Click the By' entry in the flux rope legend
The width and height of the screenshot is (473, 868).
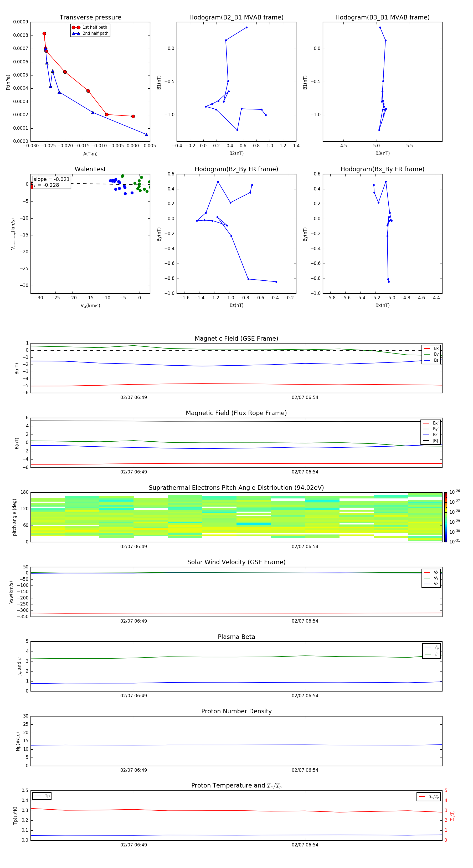[x=431, y=429]
